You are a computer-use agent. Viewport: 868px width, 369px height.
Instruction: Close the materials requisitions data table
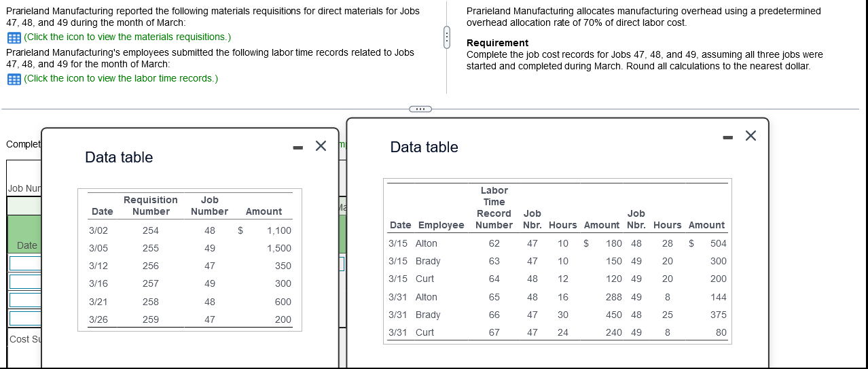(321, 146)
